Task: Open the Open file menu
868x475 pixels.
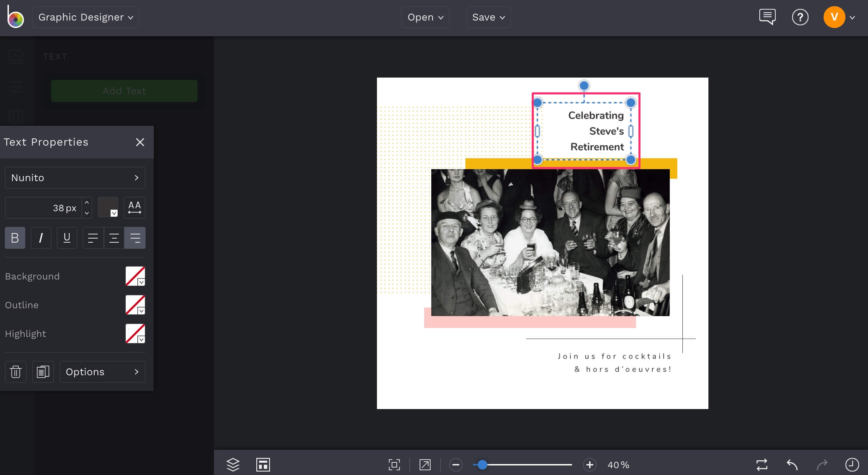Action: tap(425, 17)
